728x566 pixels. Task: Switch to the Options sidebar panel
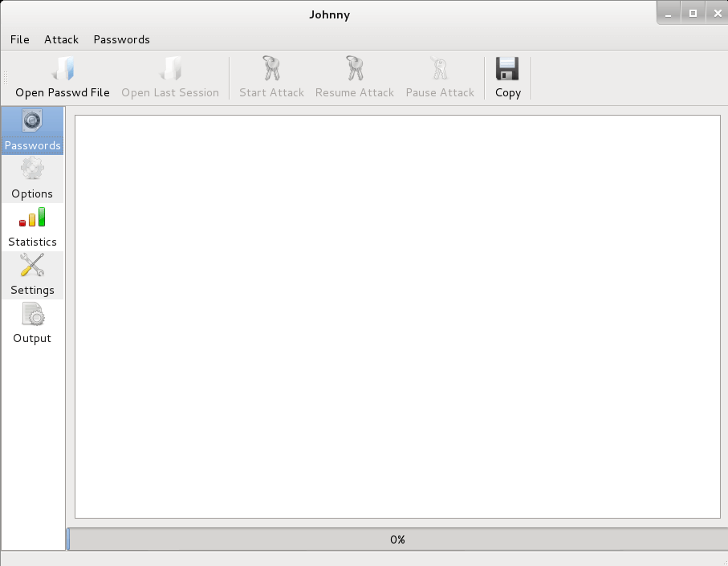coord(32,178)
